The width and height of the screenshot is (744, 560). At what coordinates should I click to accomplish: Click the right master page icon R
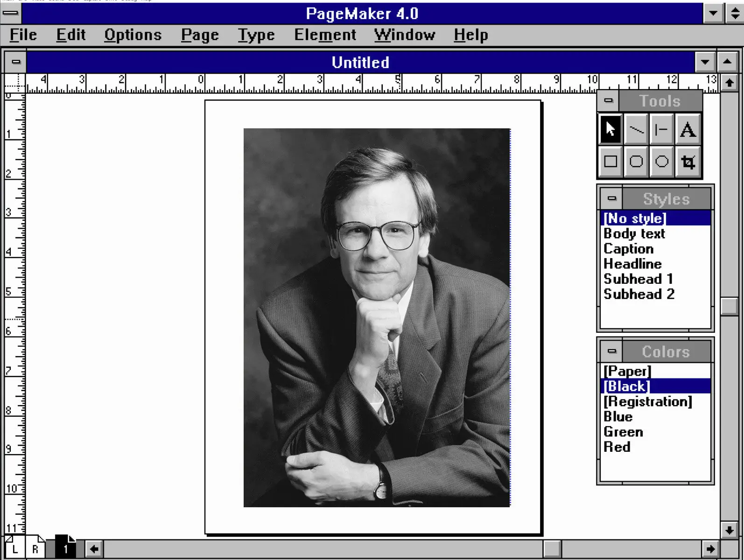pos(35,548)
